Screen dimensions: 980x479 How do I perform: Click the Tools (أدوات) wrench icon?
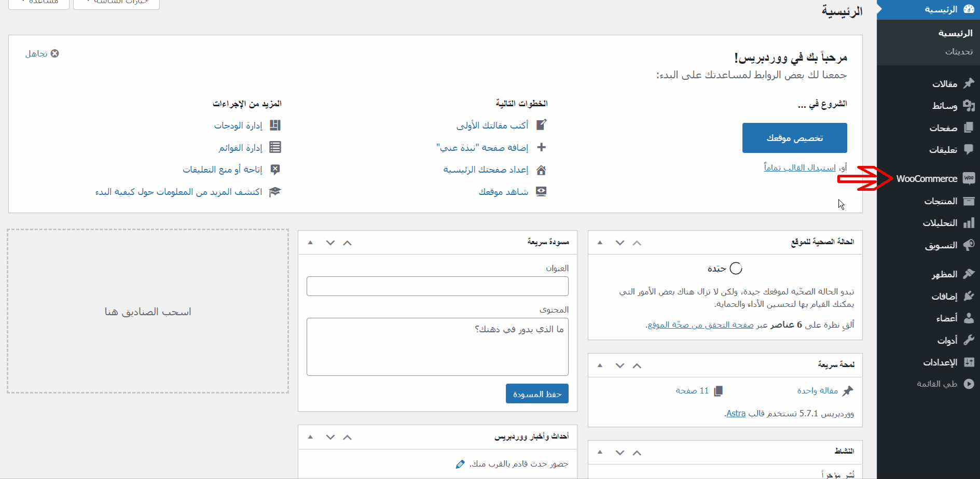coord(968,340)
